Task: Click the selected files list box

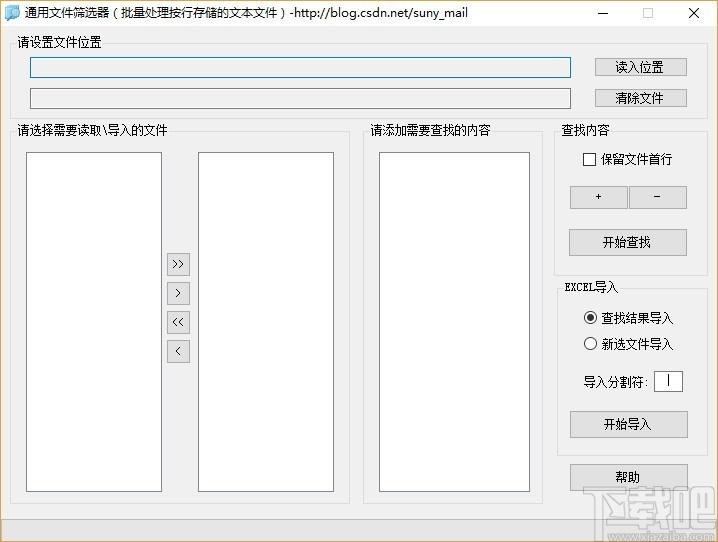Action: (266, 322)
